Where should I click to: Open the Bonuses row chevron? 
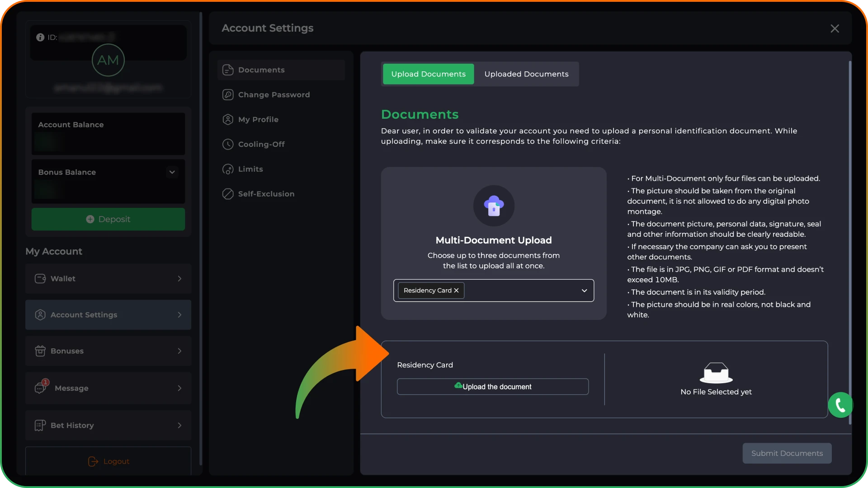click(179, 351)
